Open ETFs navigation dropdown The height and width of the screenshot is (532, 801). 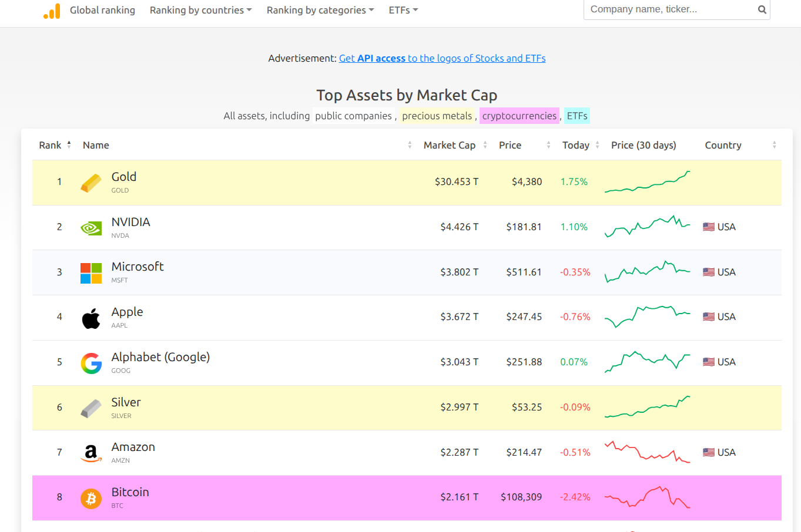click(x=403, y=10)
